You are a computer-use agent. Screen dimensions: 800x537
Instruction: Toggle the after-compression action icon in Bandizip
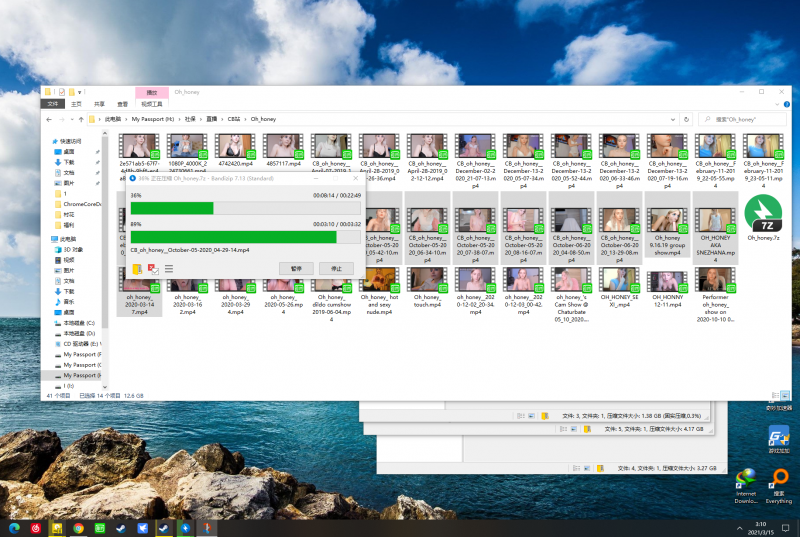tap(152, 268)
